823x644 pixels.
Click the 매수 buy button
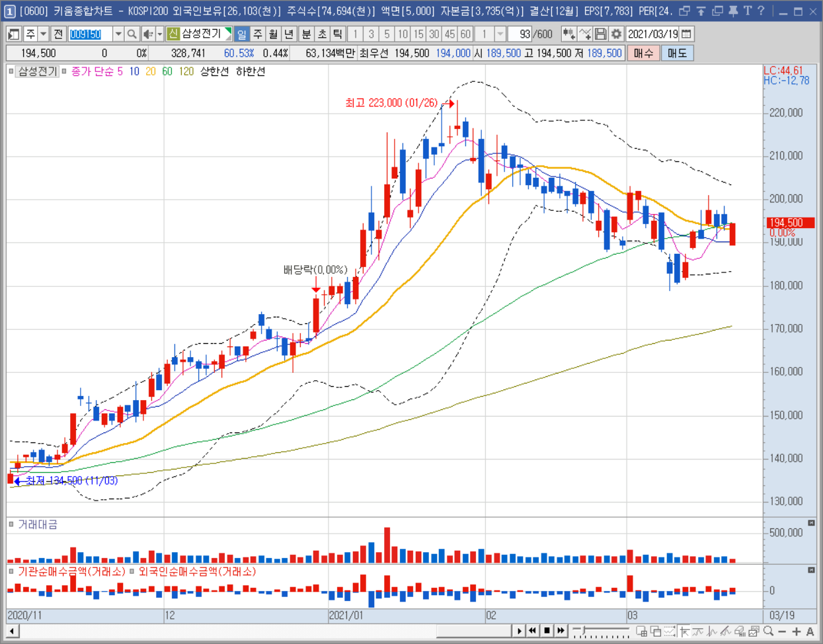643,53
